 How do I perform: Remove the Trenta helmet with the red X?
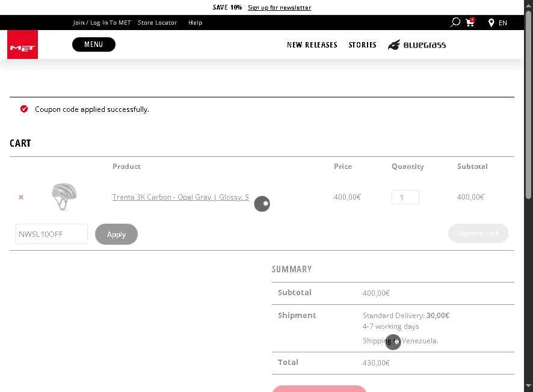point(21,197)
